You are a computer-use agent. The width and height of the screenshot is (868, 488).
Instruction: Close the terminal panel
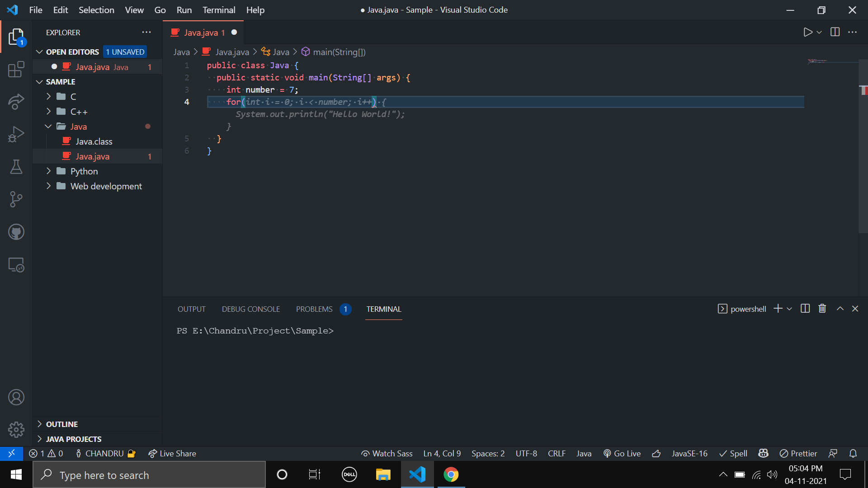855,309
